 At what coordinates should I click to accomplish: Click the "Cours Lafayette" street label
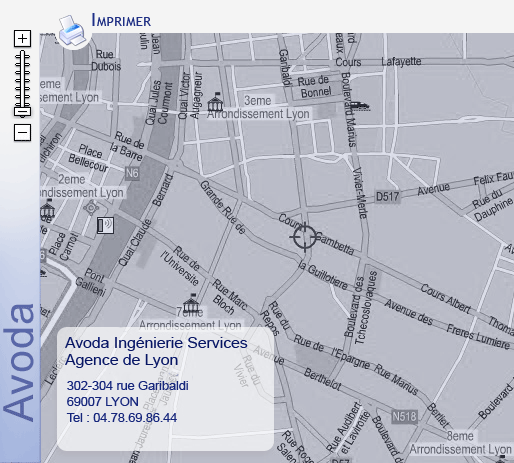pyautogui.click(x=378, y=62)
